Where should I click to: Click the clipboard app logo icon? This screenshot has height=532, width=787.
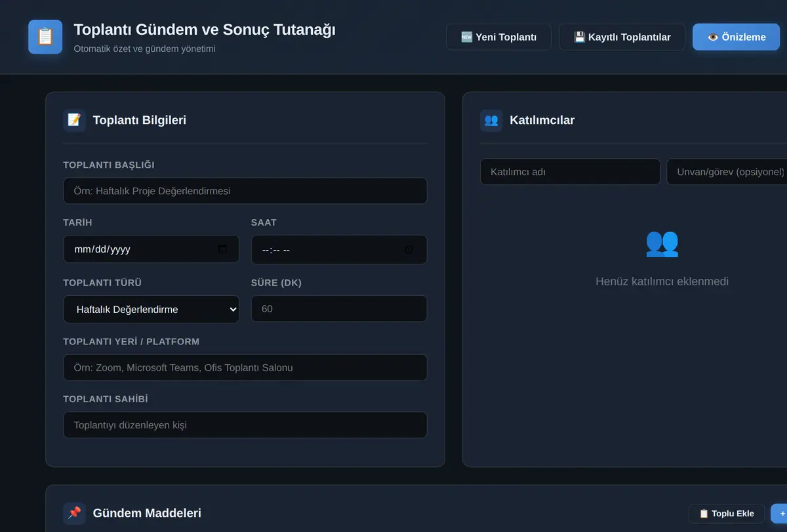pos(45,37)
